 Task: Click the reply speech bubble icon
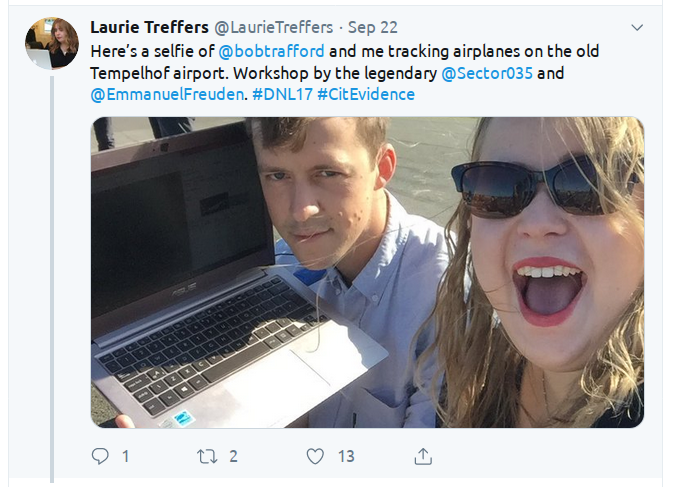point(100,456)
